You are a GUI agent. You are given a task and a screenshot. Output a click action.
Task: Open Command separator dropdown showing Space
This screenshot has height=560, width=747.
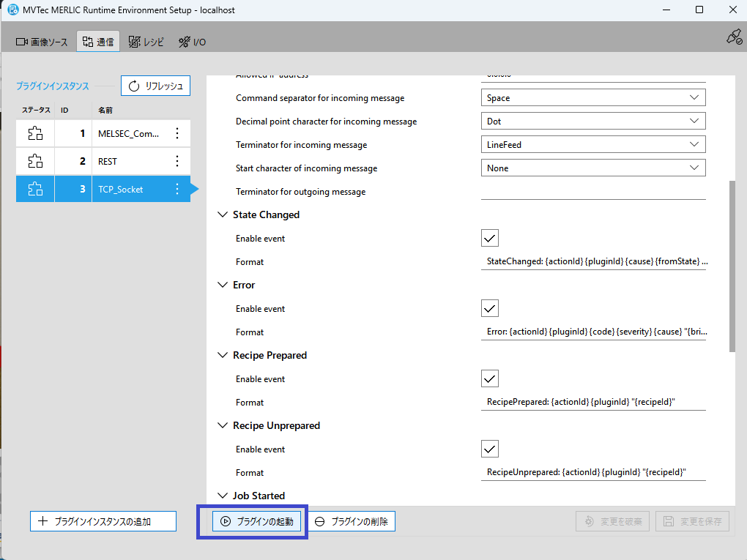pos(593,97)
